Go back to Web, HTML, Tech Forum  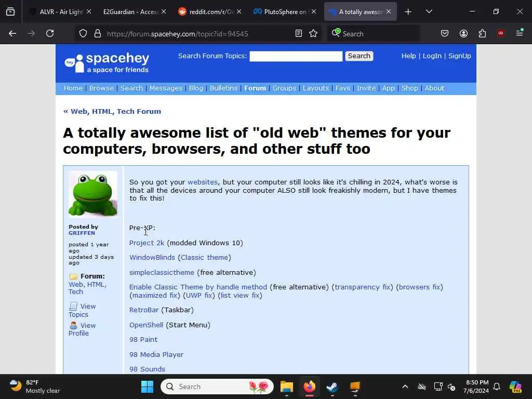click(x=112, y=111)
